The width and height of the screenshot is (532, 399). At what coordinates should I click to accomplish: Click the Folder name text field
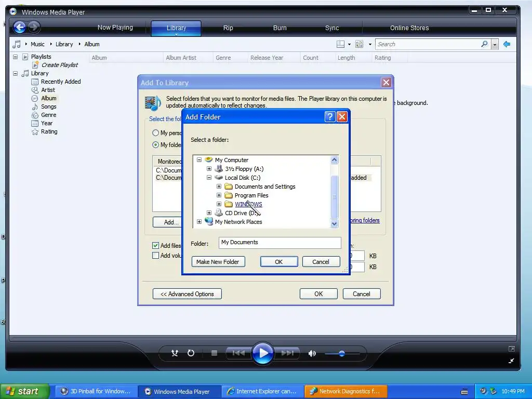point(280,242)
